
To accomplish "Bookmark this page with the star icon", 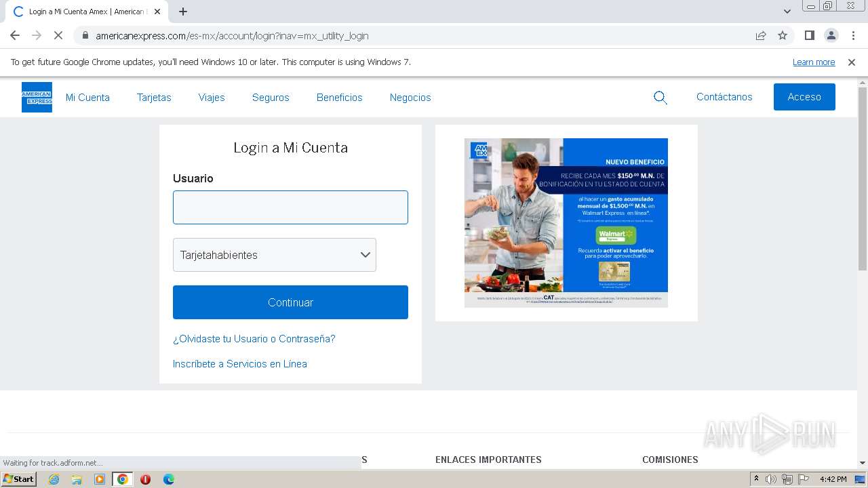I will (783, 35).
